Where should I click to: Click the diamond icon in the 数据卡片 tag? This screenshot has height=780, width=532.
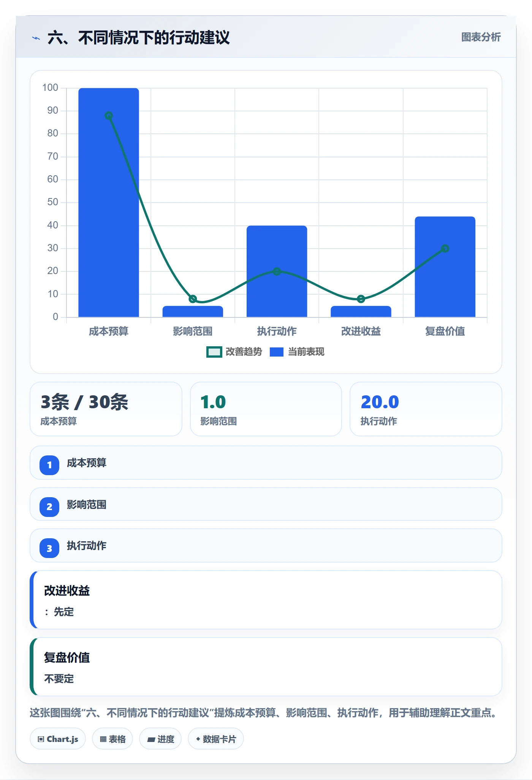pyautogui.click(x=198, y=739)
